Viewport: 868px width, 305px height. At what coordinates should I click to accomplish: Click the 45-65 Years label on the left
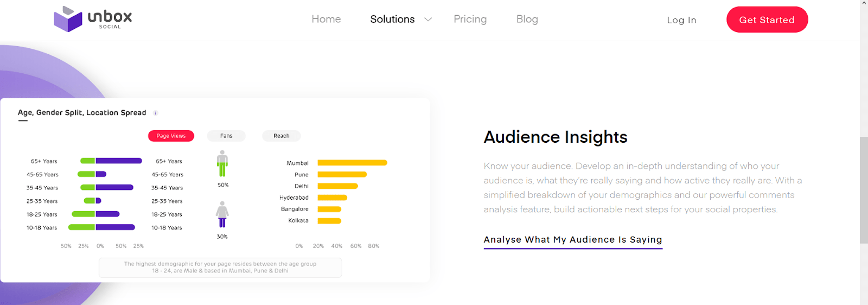42,175
